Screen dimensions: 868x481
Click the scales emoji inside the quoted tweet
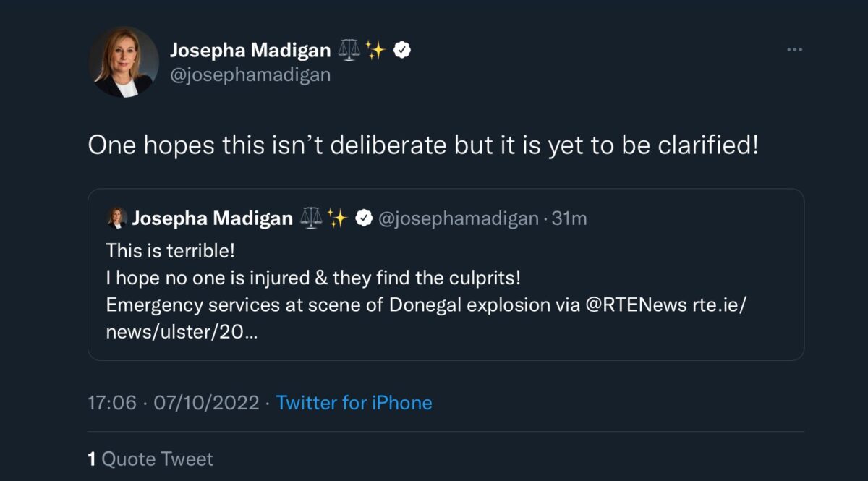pyautogui.click(x=311, y=218)
